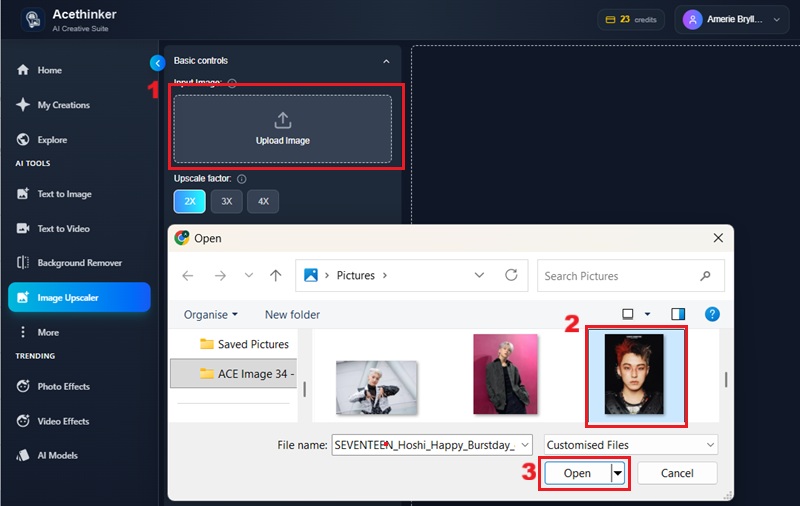The width and height of the screenshot is (800, 506).
Task: Click the search magnifier icon
Action: coord(705,276)
